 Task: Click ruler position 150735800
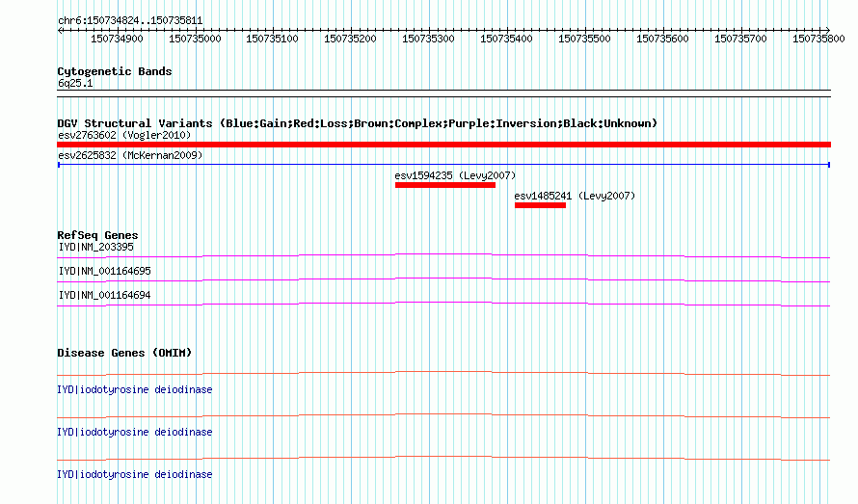(818, 39)
